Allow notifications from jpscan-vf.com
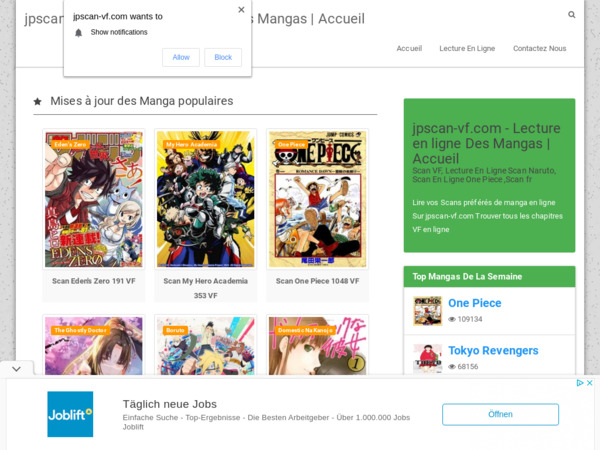 181,57
